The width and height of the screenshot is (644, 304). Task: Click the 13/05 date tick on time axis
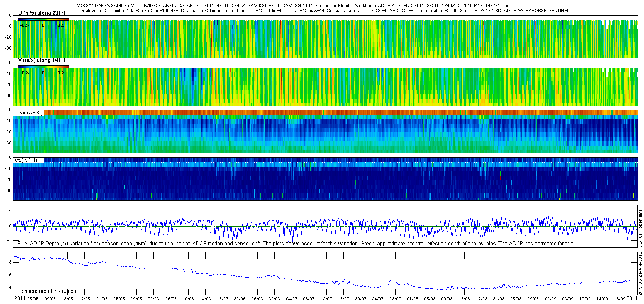coord(67,299)
